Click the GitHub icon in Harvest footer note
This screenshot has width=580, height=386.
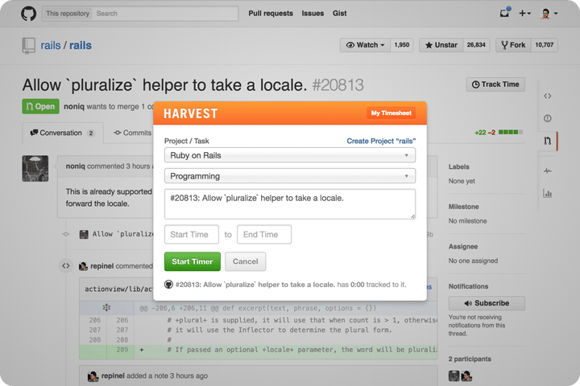[x=168, y=284]
